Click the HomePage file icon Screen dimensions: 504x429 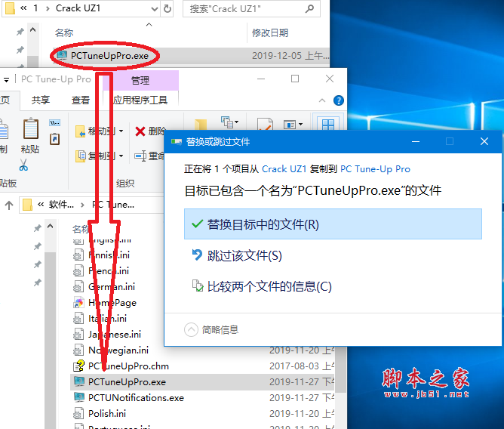tap(78, 303)
